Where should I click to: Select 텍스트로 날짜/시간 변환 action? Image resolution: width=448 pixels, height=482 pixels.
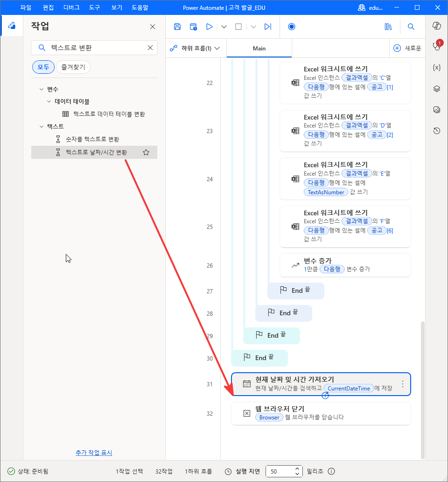(94, 152)
